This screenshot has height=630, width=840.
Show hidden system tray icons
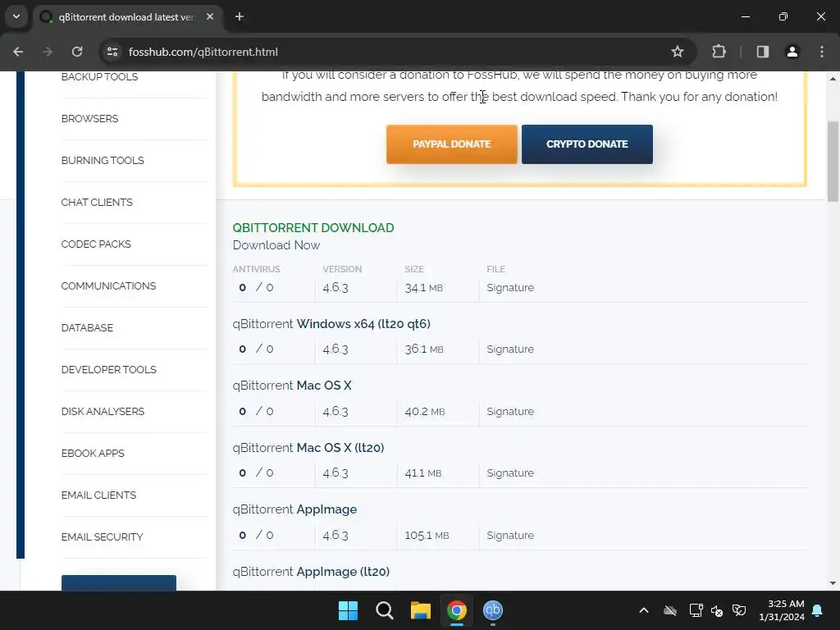click(644, 610)
